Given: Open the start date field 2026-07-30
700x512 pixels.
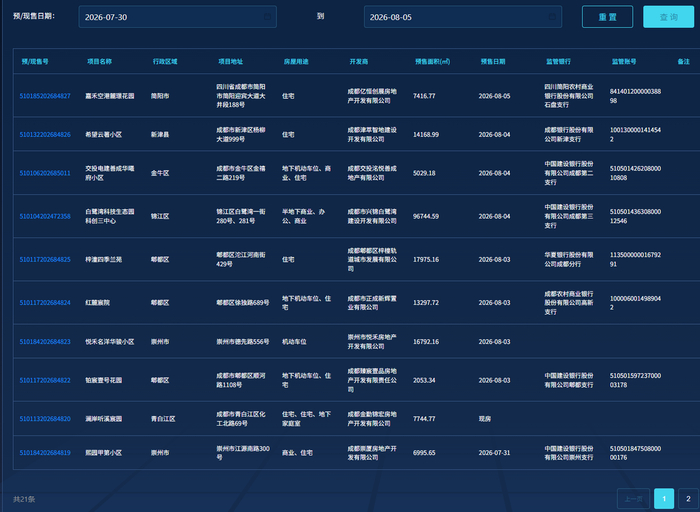Looking at the screenshot, I should 177,17.
